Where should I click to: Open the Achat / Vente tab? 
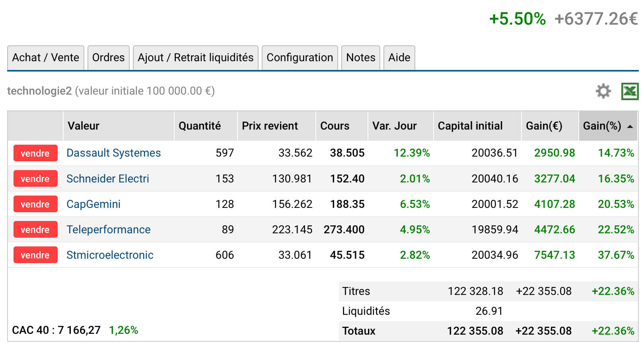pos(46,58)
